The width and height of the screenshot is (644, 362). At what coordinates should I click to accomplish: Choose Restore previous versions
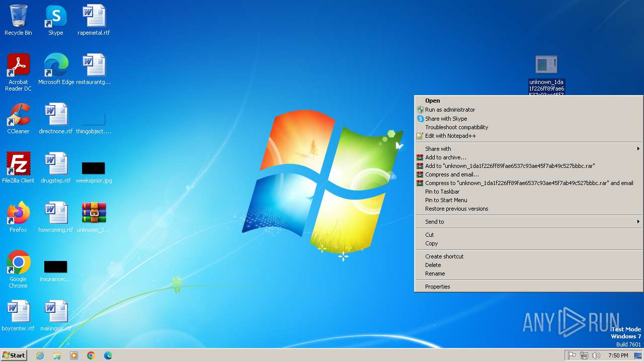click(x=528, y=209)
